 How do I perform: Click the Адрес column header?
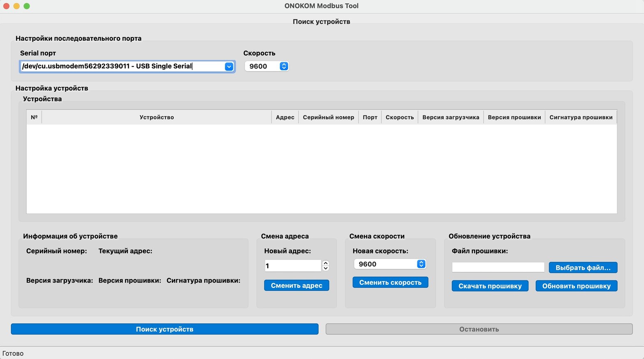click(x=285, y=117)
